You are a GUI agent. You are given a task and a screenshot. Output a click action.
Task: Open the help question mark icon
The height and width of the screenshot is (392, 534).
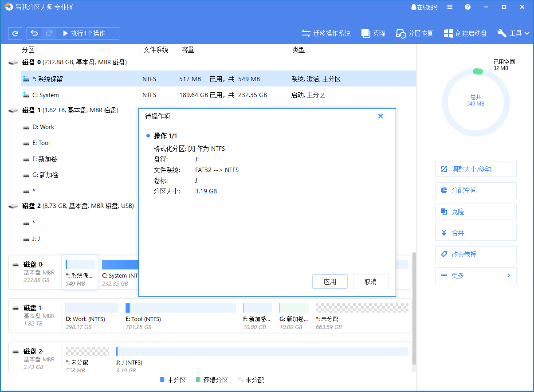tap(467, 7)
